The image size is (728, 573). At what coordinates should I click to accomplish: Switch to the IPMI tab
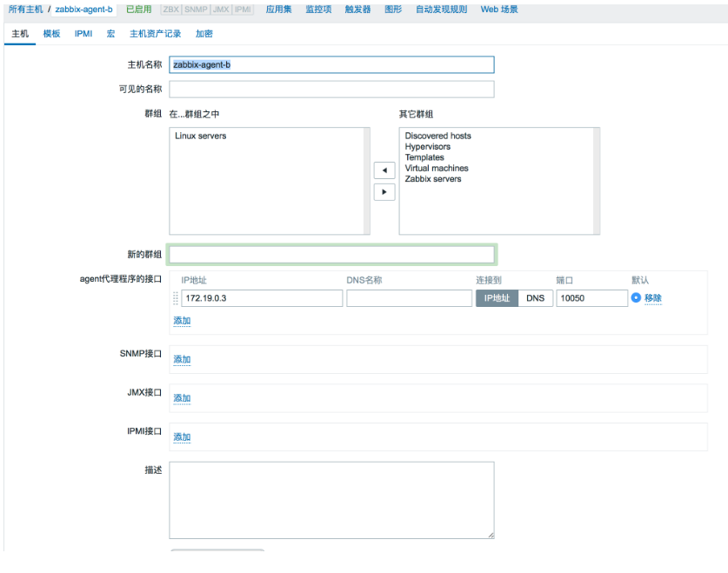coord(83,34)
